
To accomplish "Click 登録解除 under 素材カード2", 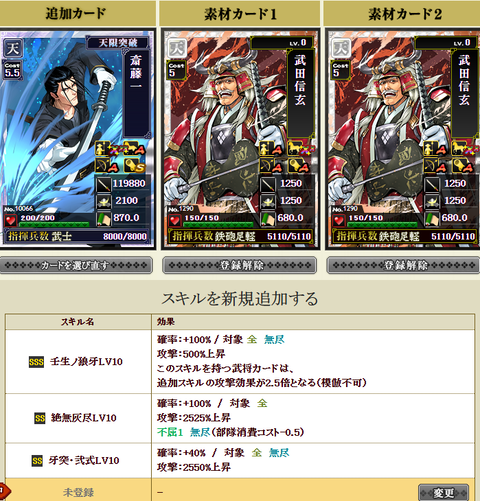I will click(403, 265).
